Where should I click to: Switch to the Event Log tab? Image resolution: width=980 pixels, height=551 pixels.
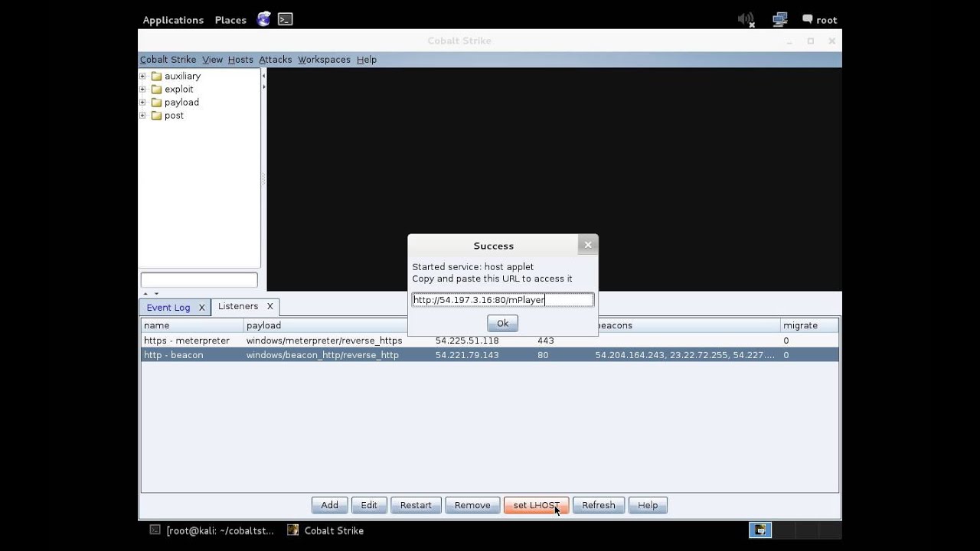coord(168,308)
